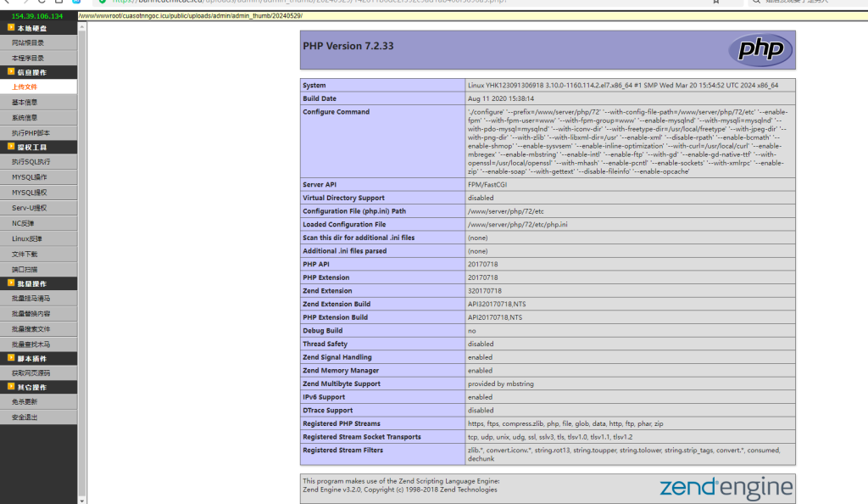Open 批量搜索文件 in the sidebar
Screen dimensions: 868x504
click(39, 329)
